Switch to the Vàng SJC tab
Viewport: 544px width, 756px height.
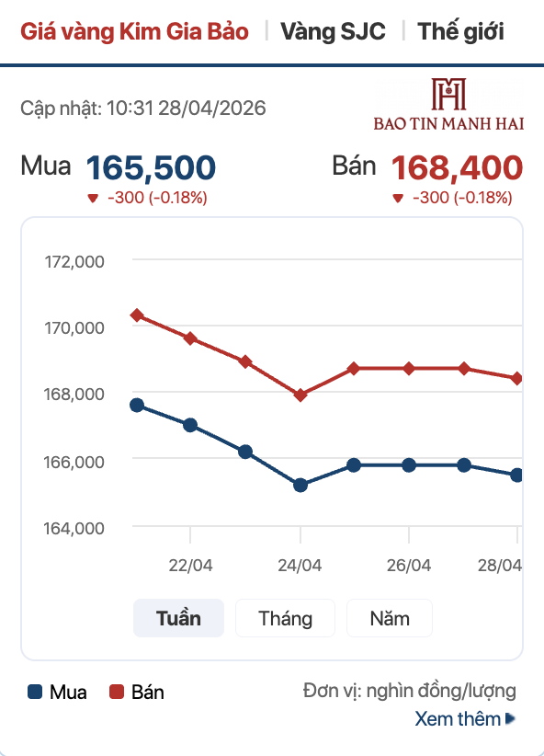click(x=333, y=30)
